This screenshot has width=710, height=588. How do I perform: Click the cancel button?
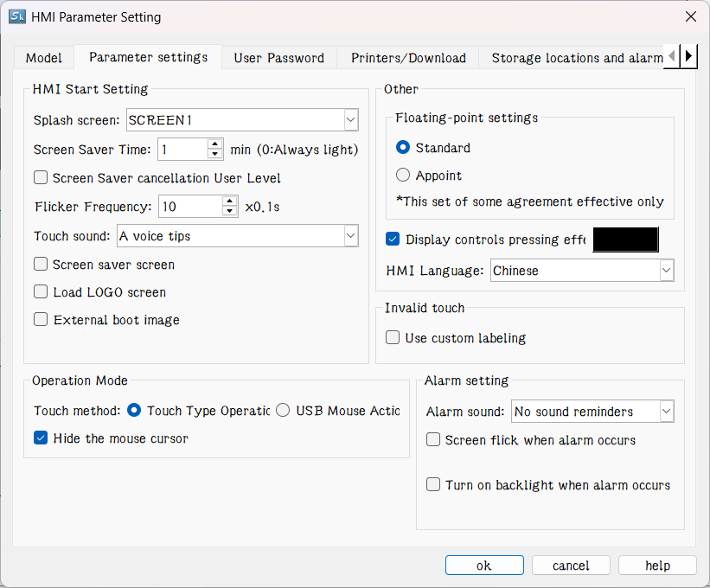point(571,566)
